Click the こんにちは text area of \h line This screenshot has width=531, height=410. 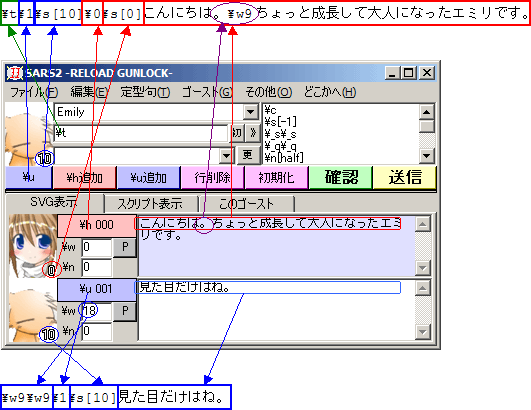(276, 246)
